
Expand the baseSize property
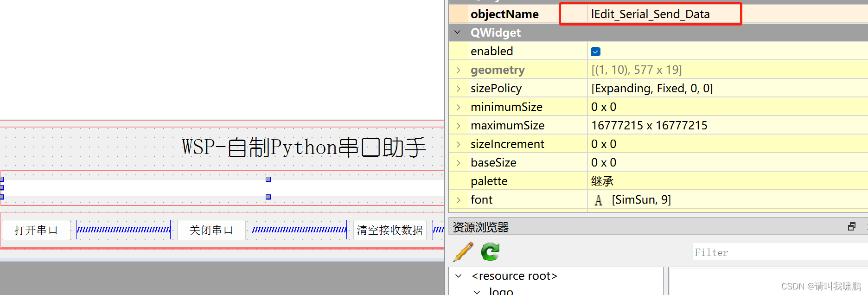(x=459, y=163)
